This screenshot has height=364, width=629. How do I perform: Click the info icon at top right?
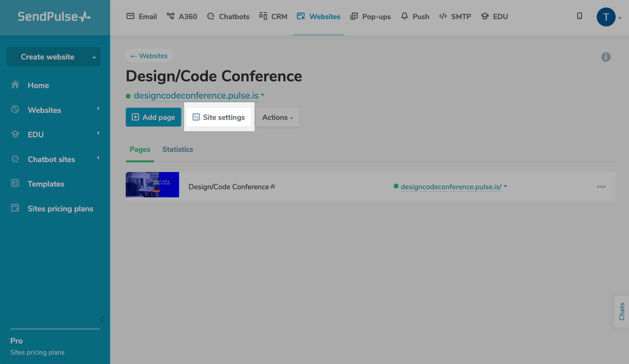[x=606, y=57]
